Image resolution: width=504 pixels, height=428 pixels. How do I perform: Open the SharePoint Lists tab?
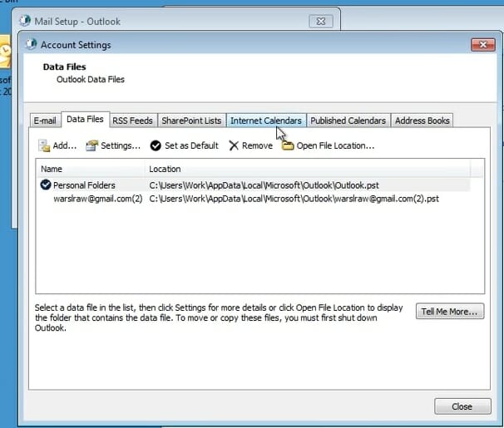click(191, 121)
